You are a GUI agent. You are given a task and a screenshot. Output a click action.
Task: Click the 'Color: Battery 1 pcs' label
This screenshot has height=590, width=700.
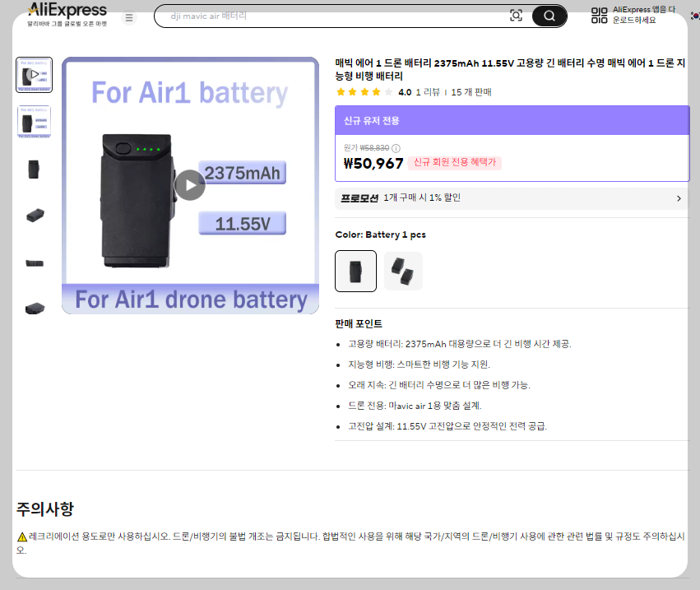(x=380, y=235)
